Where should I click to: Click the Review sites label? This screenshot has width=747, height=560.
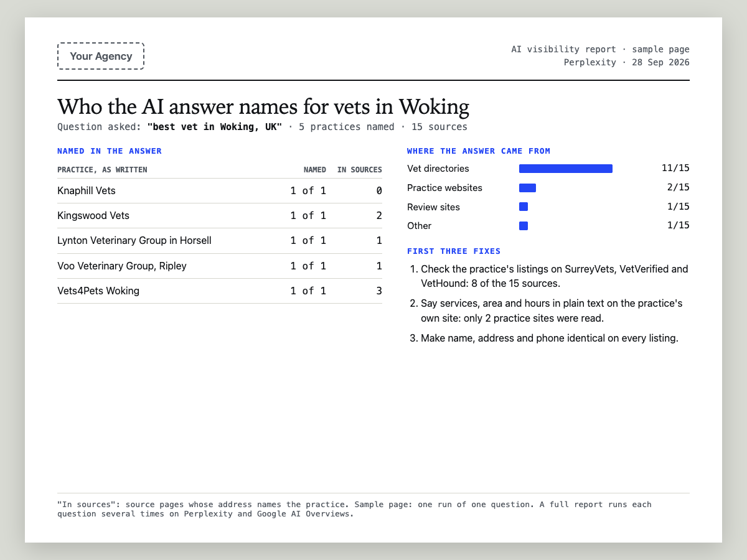[x=433, y=207]
